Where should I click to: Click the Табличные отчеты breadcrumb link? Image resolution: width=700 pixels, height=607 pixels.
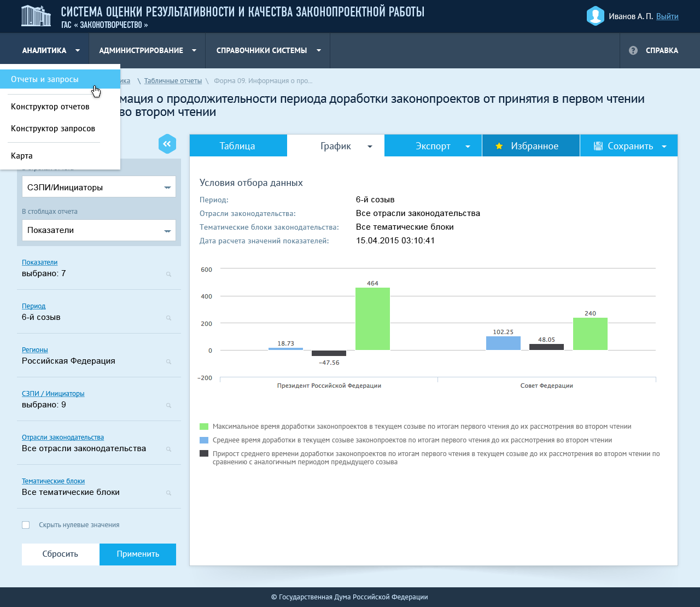[173, 81]
